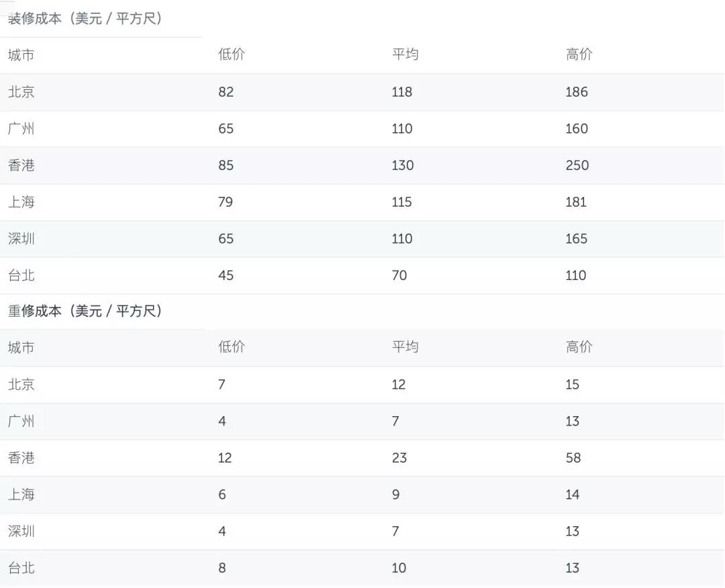The width and height of the screenshot is (725, 588).
Task: Click the 130 average cell for 香港
Action: click(x=402, y=165)
